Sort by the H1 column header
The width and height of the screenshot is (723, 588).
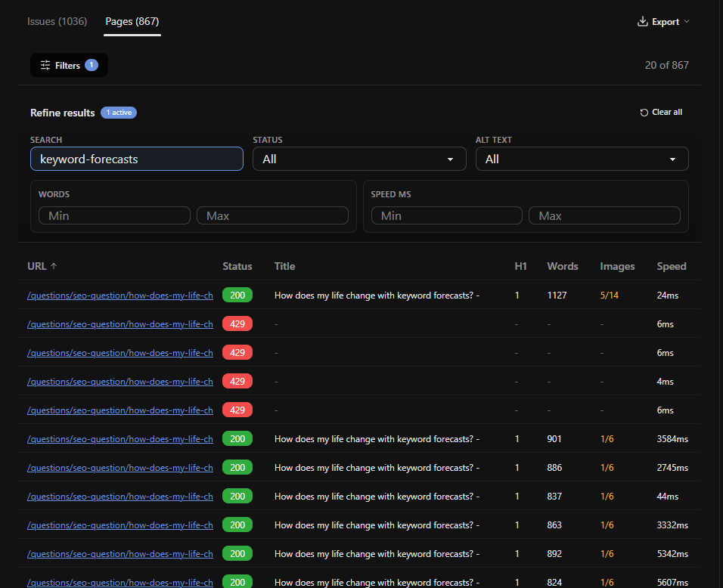[520, 266]
